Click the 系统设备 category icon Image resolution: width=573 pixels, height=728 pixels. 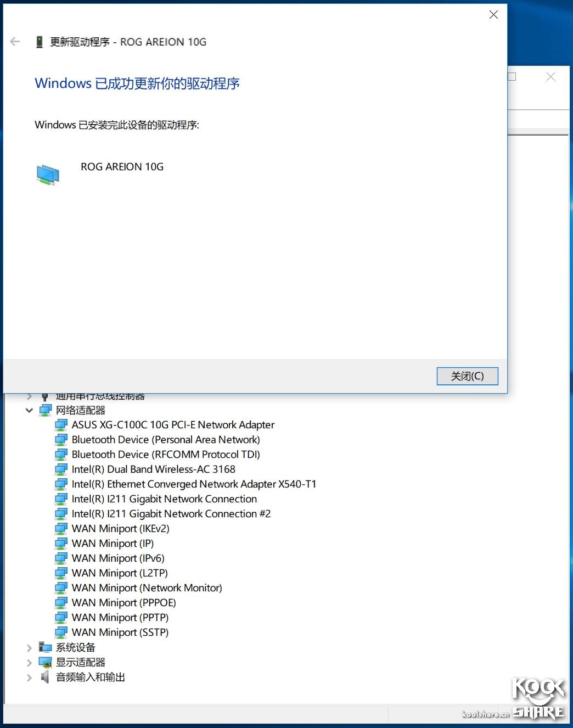[x=46, y=648]
